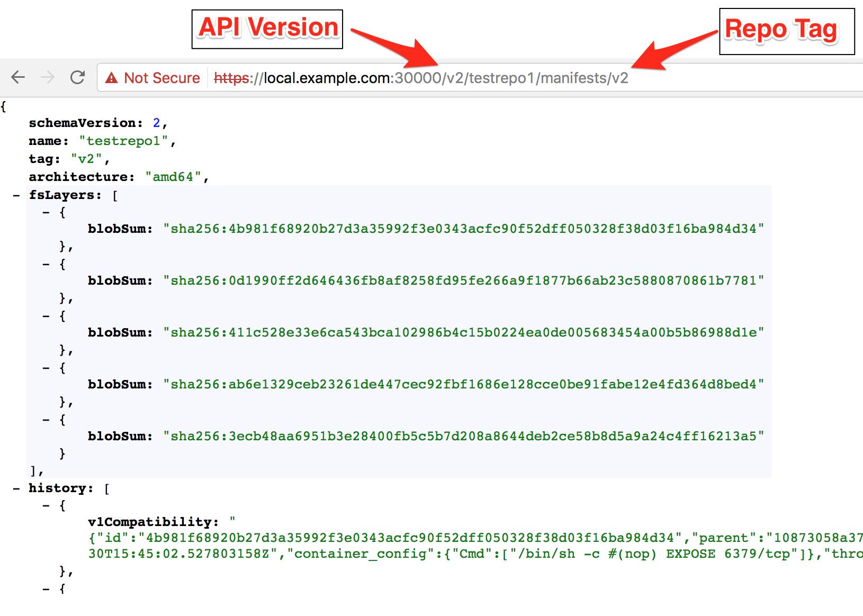Select the sha256:4b981f68 blobSum value

coord(463,229)
